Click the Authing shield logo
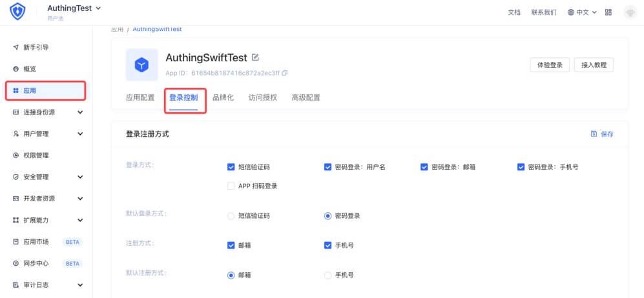This screenshot has height=298, width=644. [x=17, y=12]
